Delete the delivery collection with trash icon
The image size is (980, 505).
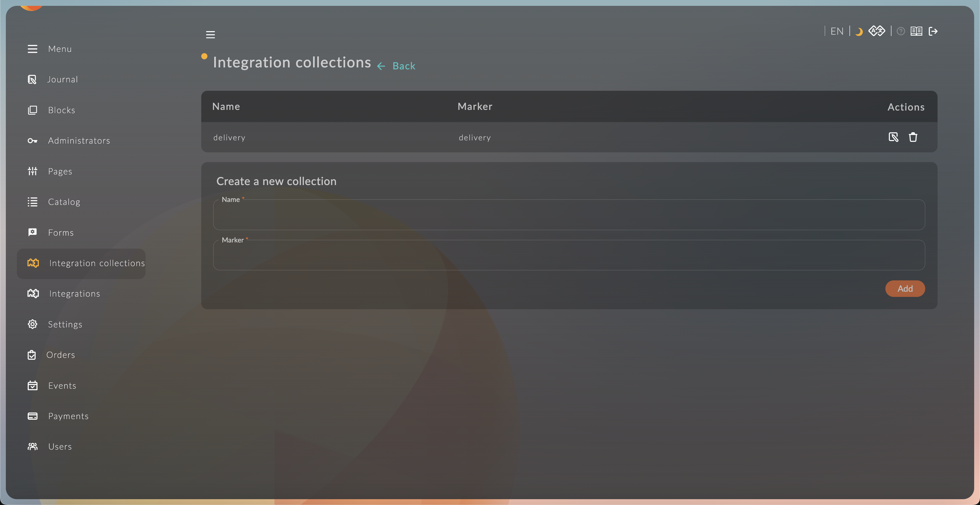pyautogui.click(x=913, y=137)
